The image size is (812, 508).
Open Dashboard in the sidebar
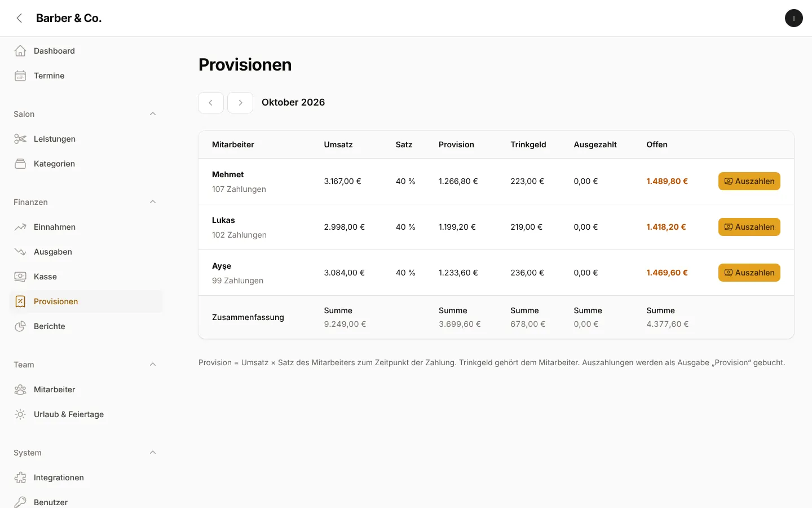tap(86, 51)
